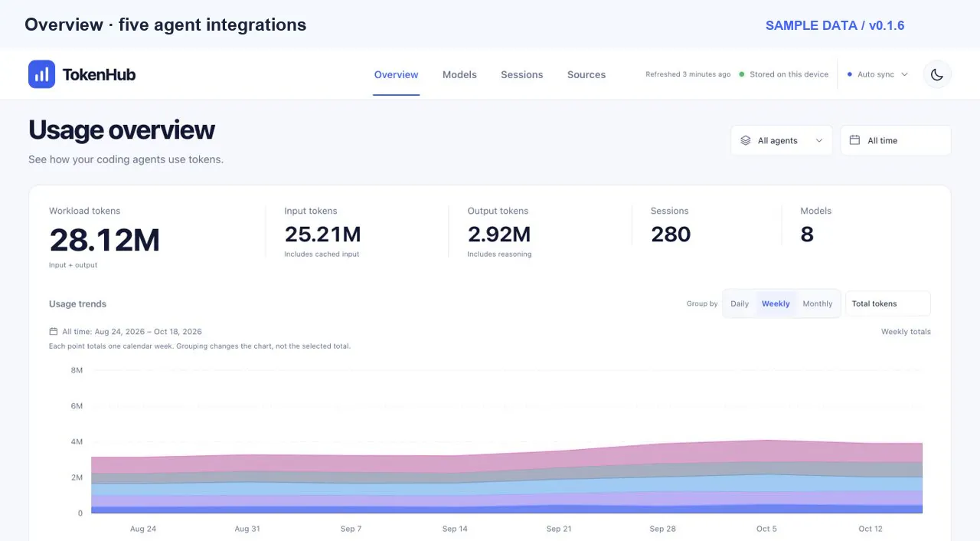Click the layers icon beside All agents

click(746, 141)
